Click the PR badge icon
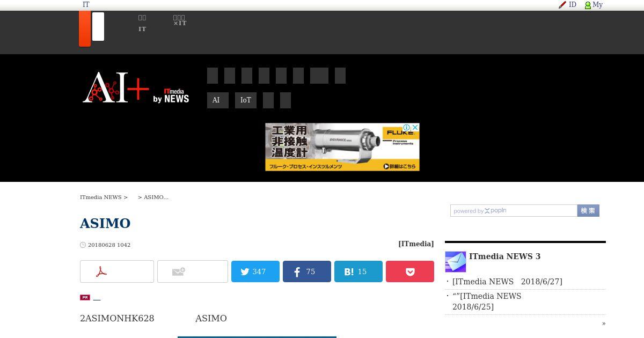 (x=85, y=297)
